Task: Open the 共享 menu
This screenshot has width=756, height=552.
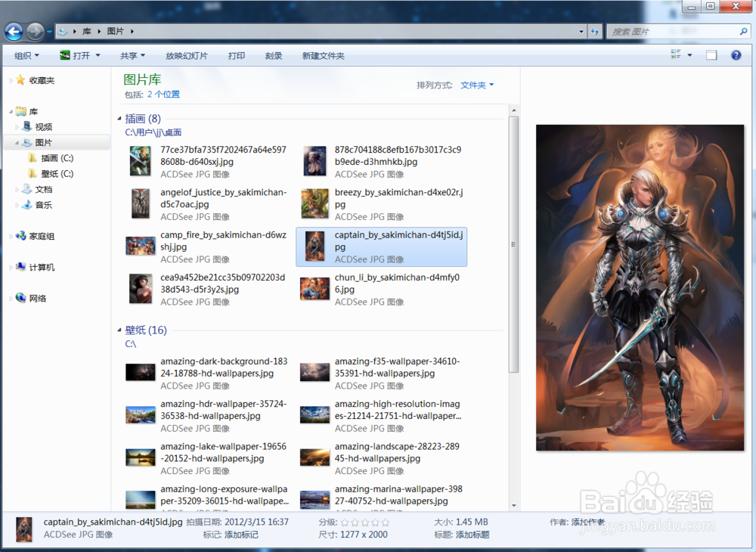Action: click(132, 56)
